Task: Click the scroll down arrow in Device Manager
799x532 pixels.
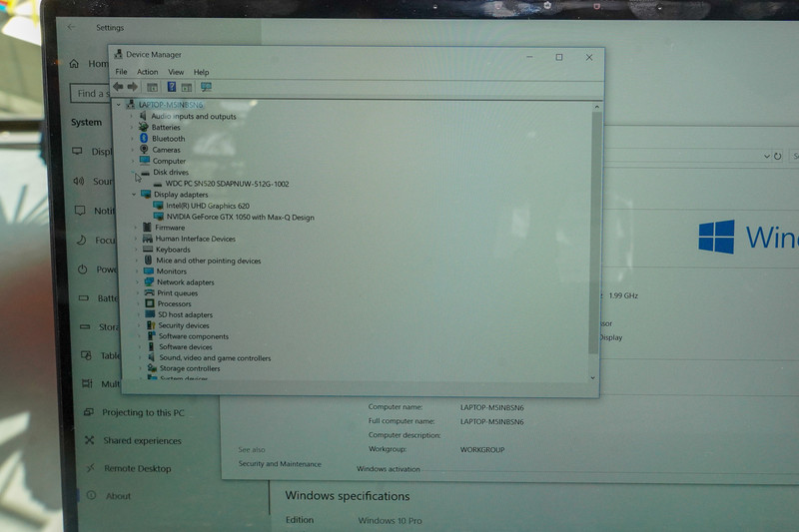Action: [x=592, y=377]
